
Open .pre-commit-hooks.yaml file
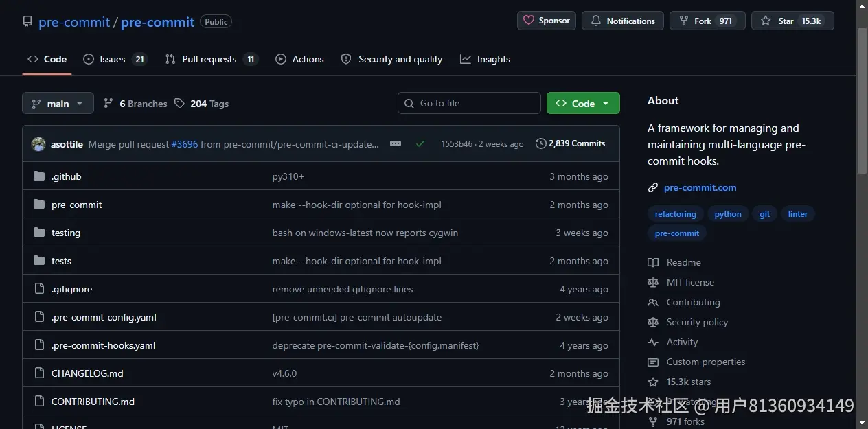pyautogui.click(x=103, y=345)
